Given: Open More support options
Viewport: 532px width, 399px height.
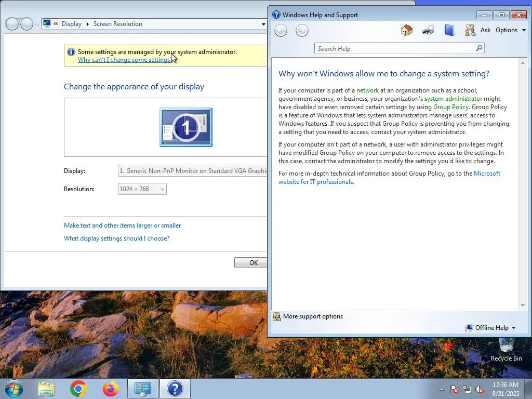Looking at the screenshot, I should pos(313,316).
